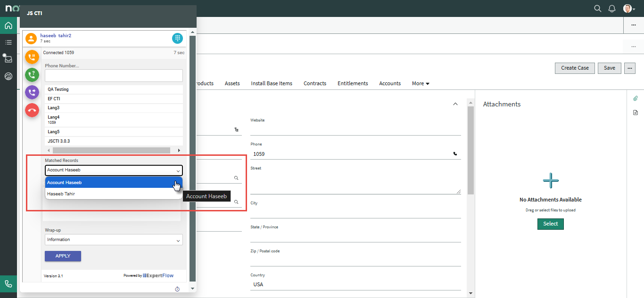644x298 pixels.
Task: Click the purple transfer call button
Action: pos(32,92)
